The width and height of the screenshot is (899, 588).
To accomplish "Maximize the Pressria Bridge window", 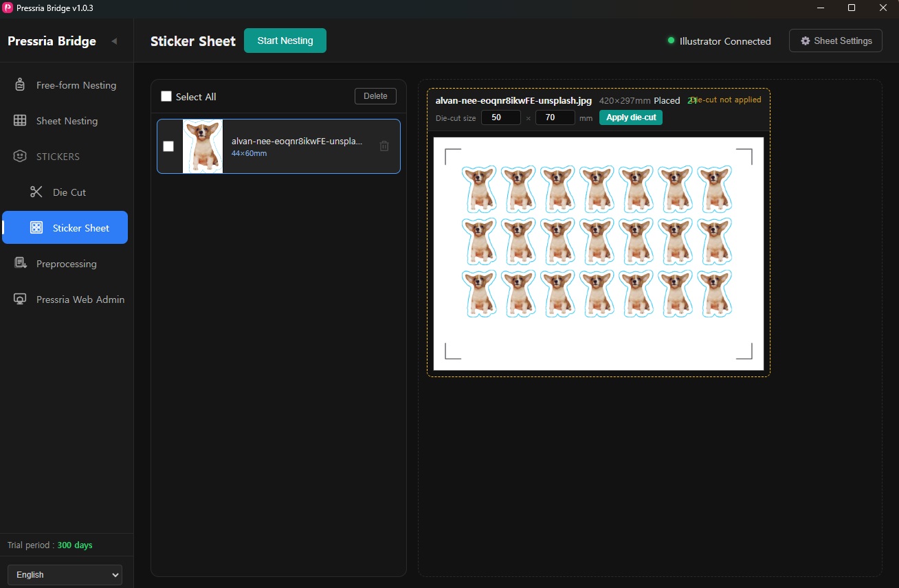I will click(x=852, y=8).
